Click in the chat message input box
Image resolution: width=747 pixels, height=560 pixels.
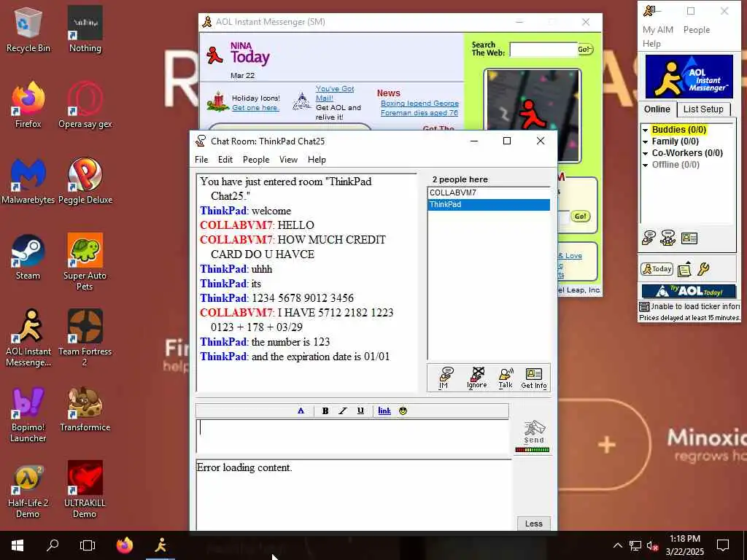[352, 436]
